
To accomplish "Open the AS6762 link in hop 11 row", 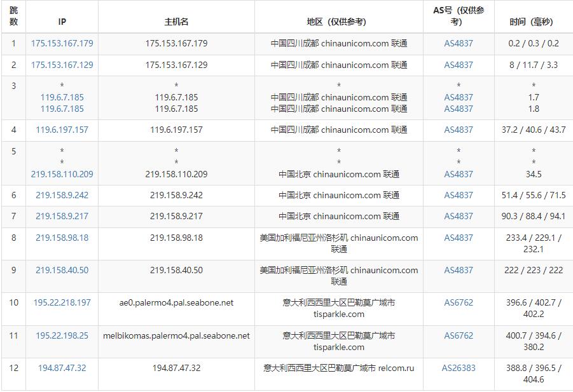I will point(459,336).
